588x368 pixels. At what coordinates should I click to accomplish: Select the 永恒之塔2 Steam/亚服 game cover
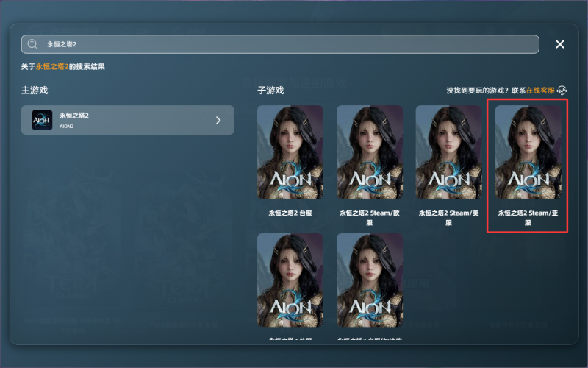point(528,152)
